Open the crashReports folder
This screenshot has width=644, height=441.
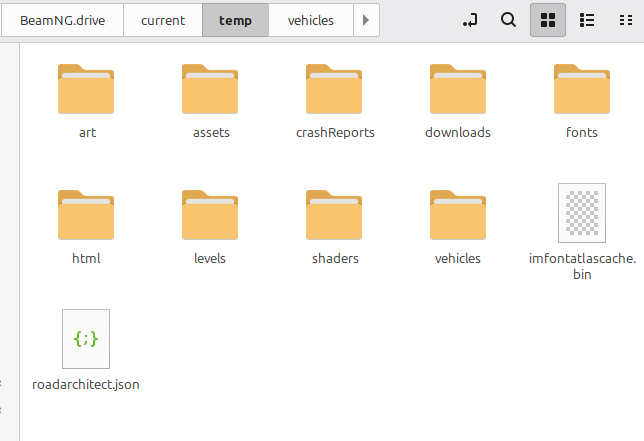[x=334, y=89]
